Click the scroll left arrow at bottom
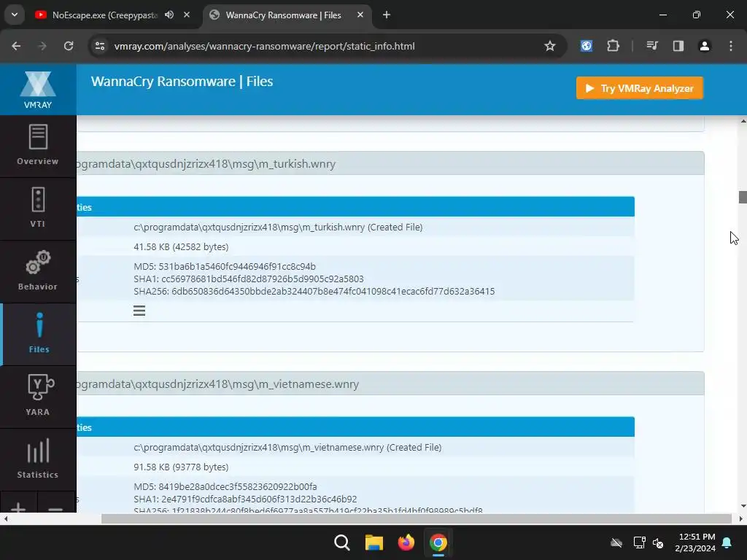 click(x=5, y=518)
